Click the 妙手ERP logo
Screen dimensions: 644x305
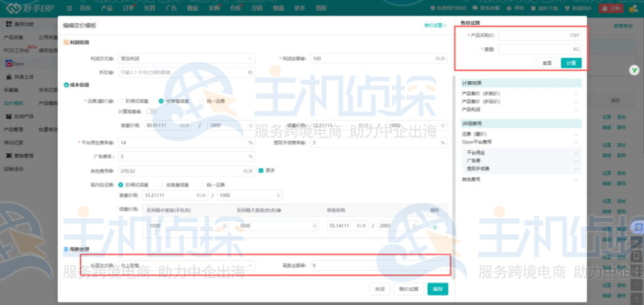click(30, 8)
